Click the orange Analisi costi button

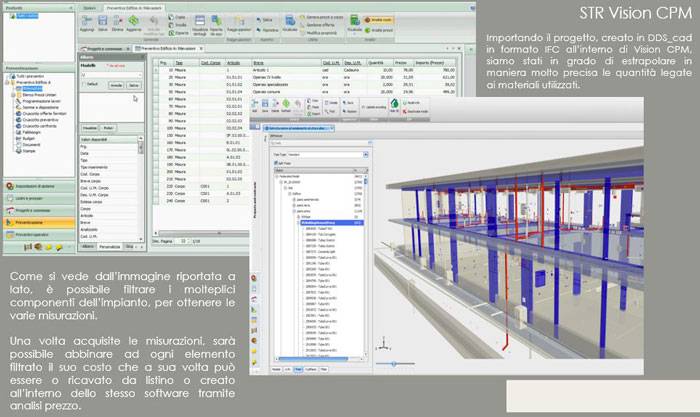click(379, 20)
